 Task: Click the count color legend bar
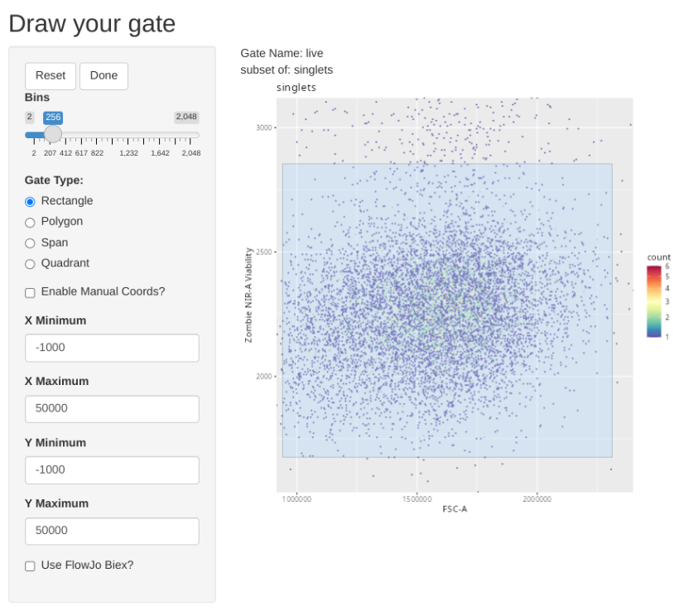pyautogui.click(x=654, y=301)
